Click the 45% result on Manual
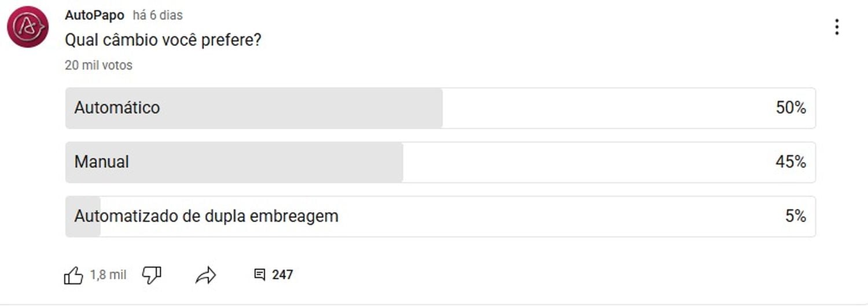This screenshot has width=868, height=306. click(791, 162)
